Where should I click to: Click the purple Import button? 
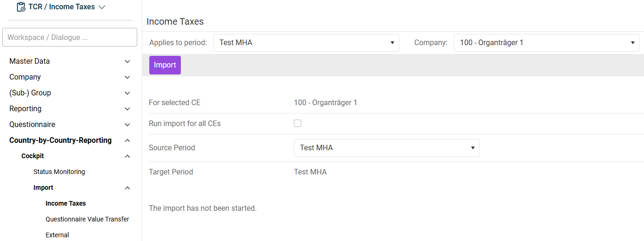165,65
